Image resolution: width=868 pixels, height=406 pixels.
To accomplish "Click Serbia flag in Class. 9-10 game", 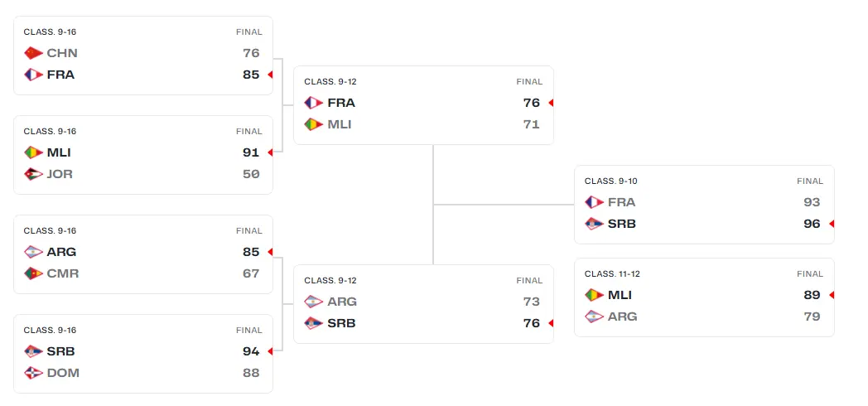I will pos(595,224).
